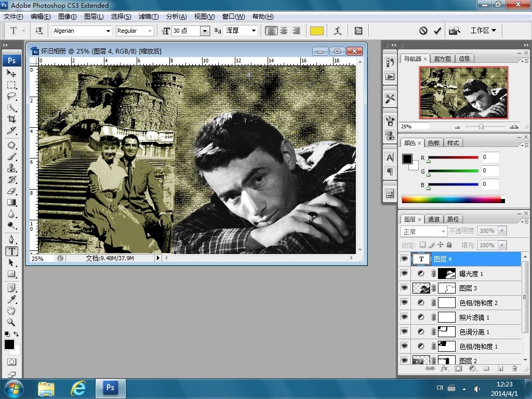532x399 pixels.
Task: Commit current text edits
Action: click(x=437, y=31)
